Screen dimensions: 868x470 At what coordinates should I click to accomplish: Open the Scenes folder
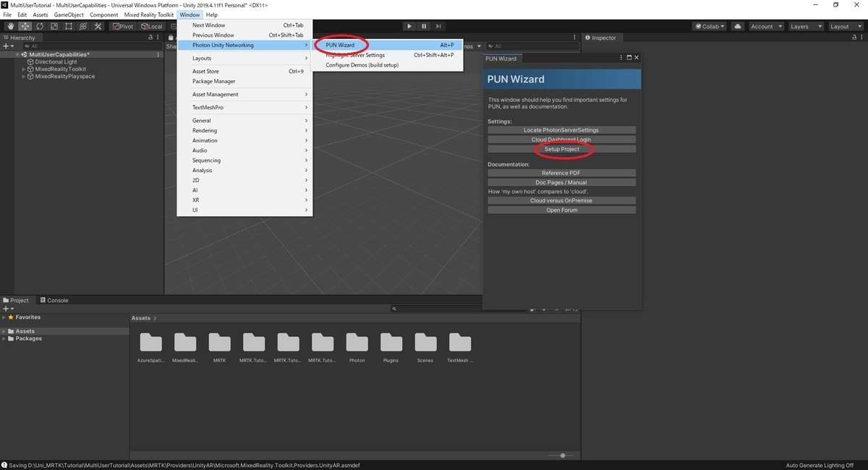pos(425,347)
